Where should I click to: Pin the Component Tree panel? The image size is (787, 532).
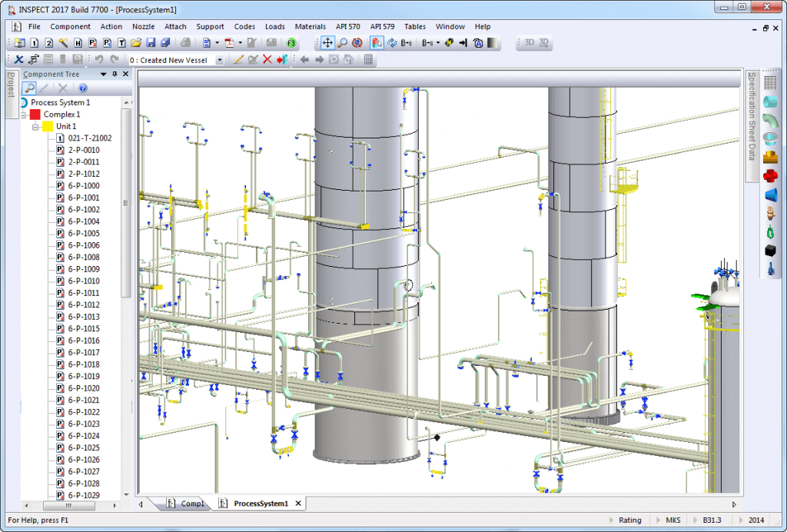point(115,75)
